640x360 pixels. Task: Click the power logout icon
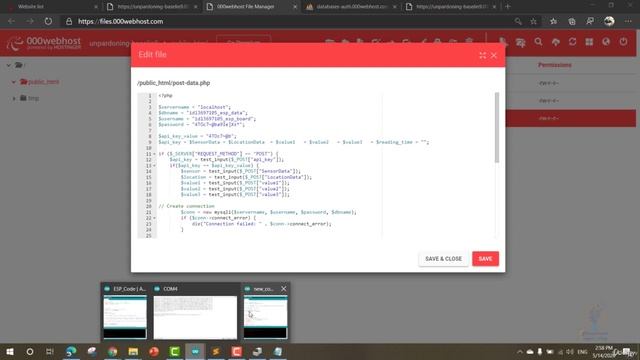[x=623, y=42]
